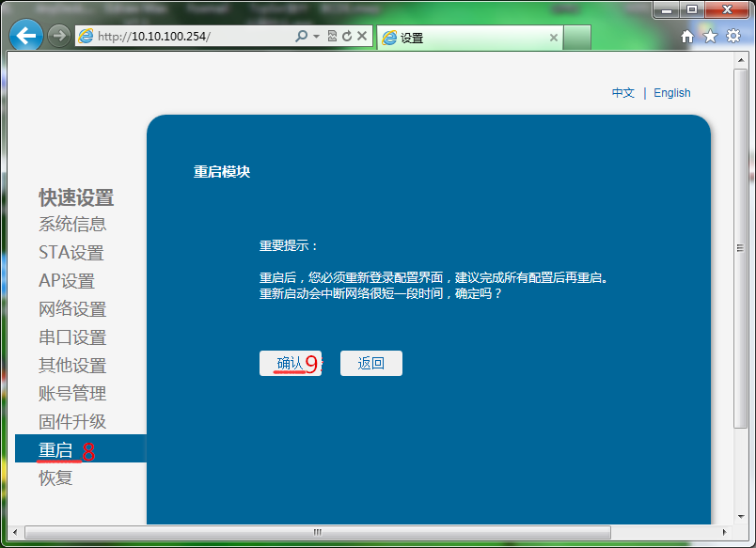Click the 返回 button to go back

coord(371,364)
